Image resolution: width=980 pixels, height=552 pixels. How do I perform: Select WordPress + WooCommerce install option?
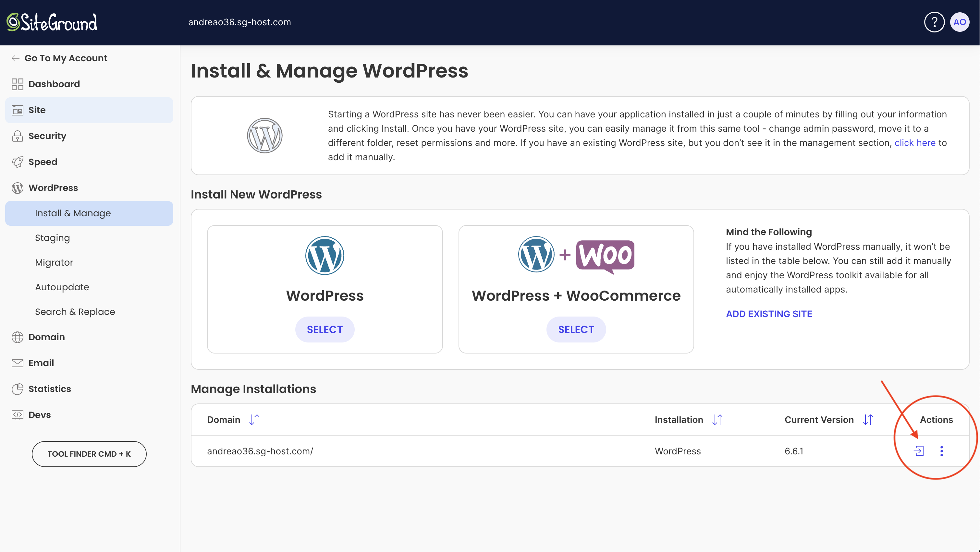pos(576,330)
